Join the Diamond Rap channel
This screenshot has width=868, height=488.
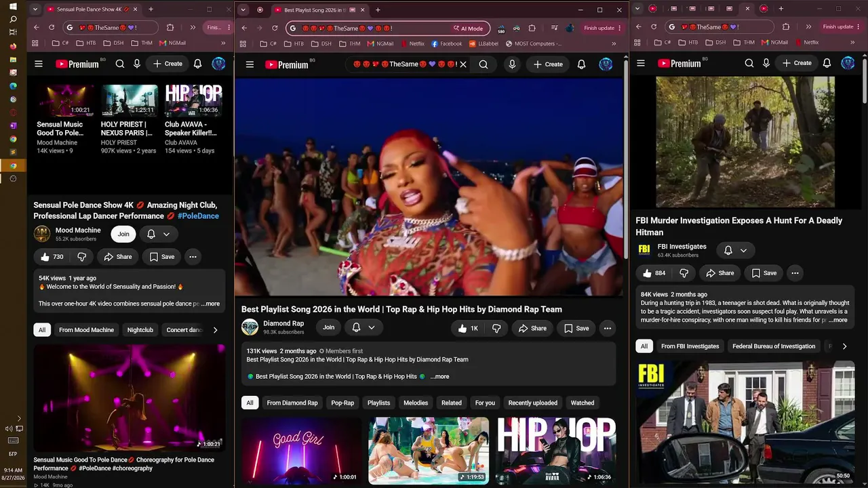click(x=328, y=327)
